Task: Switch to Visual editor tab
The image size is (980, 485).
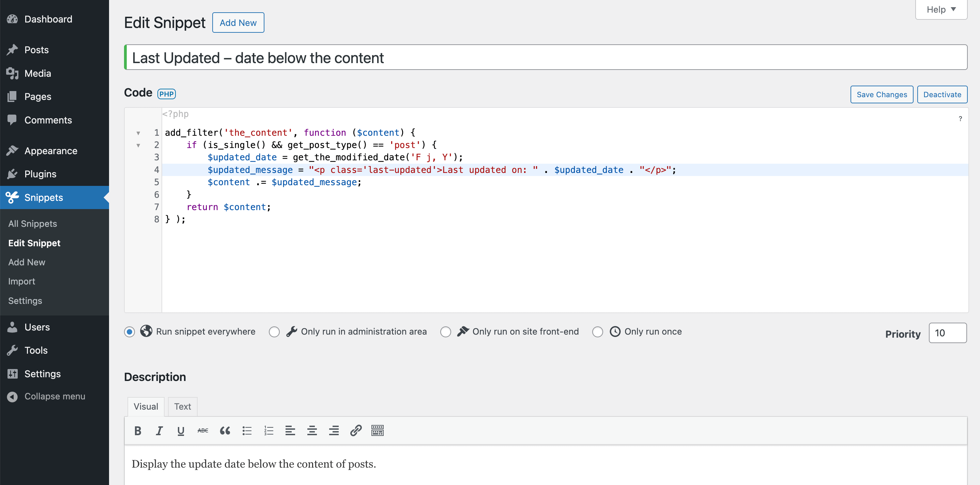Action: coord(146,406)
